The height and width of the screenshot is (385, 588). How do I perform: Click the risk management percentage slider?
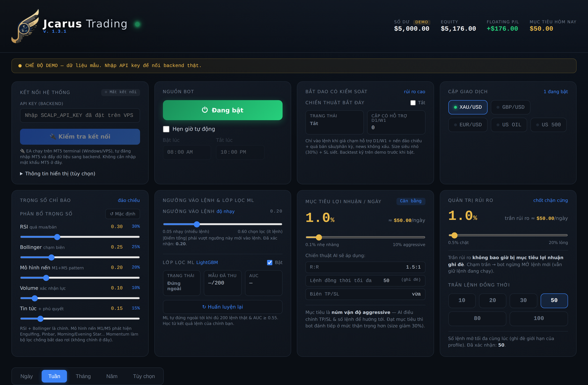(x=508, y=235)
